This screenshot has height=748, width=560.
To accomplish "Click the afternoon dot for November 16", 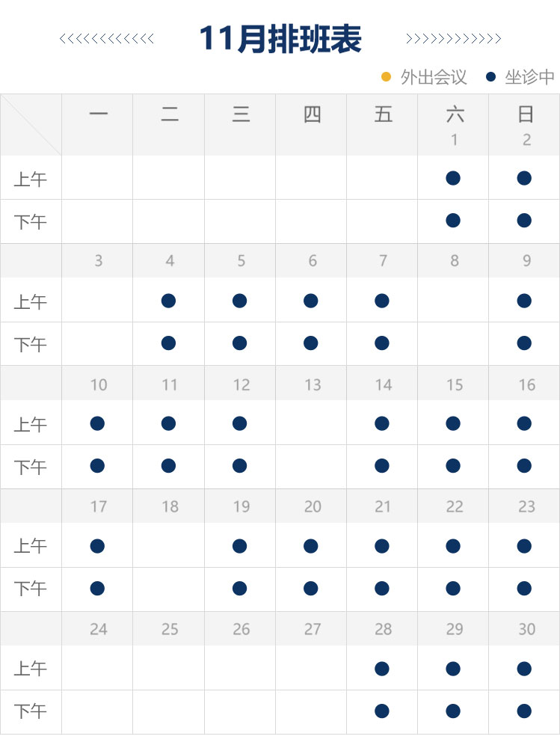I will click(524, 466).
